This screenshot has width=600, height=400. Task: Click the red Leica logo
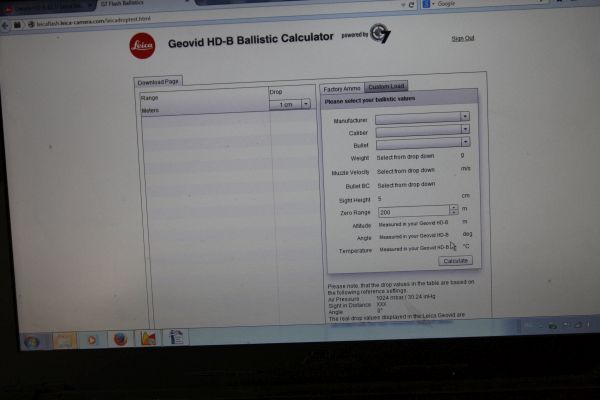(x=143, y=46)
